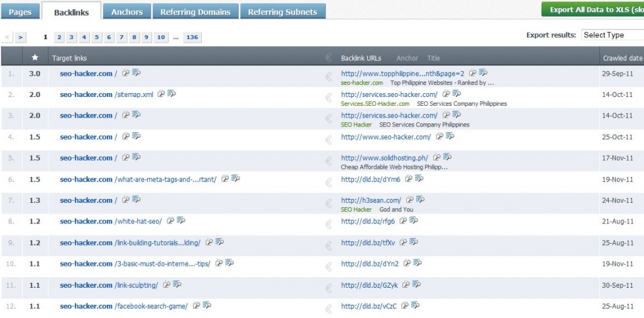Click page-magnifier icon beside /link-sculpting/ target link
Screen dimensions: 644x318
pos(166,284)
